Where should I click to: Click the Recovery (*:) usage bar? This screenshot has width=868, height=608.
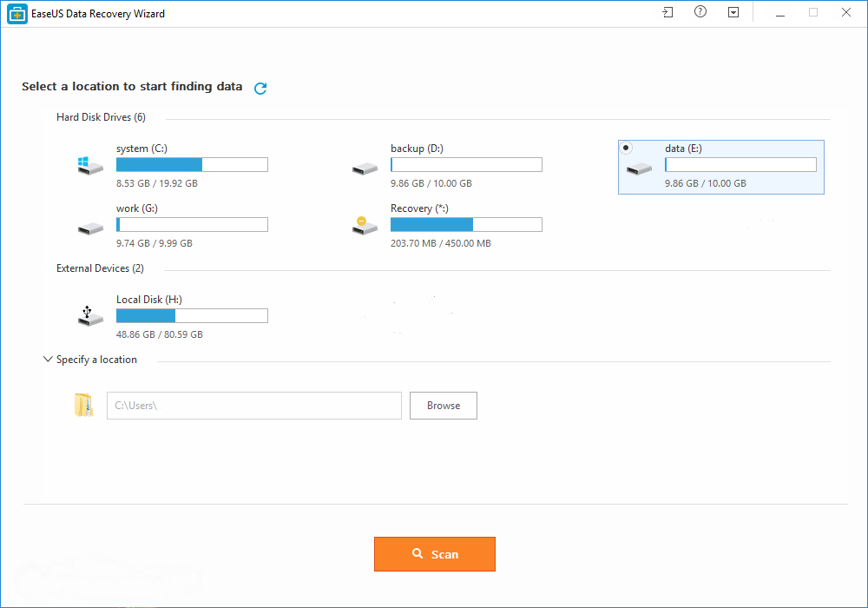(466, 224)
